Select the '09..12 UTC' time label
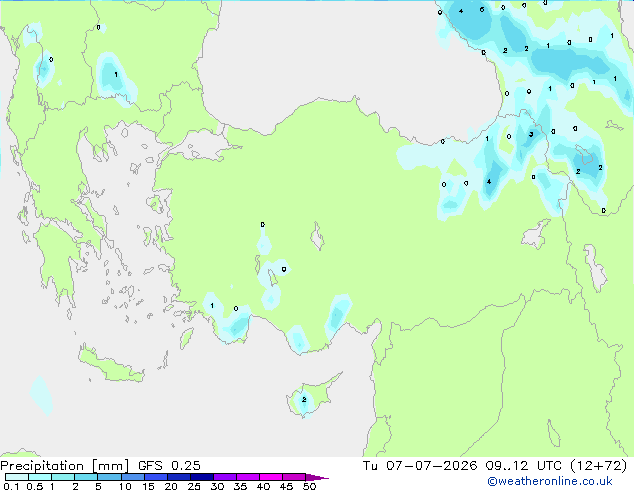634x490 pixels. pyautogui.click(x=524, y=466)
